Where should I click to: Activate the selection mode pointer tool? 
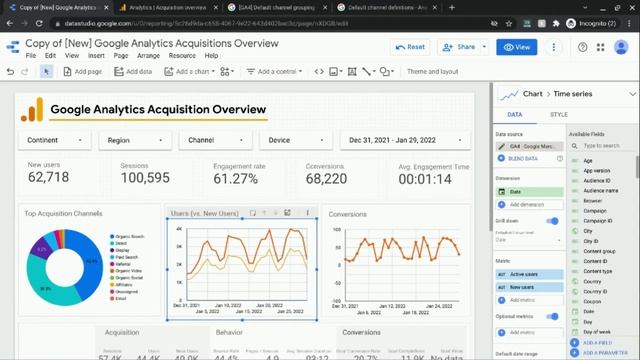pos(46,71)
